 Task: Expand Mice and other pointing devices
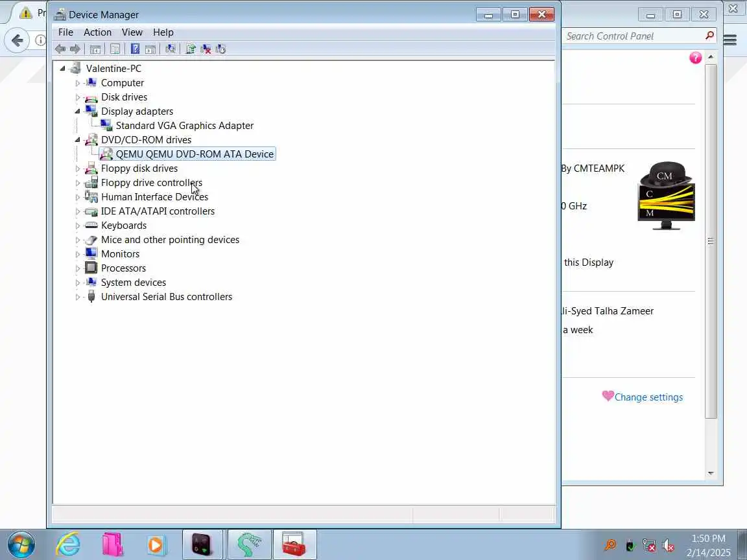(77, 240)
